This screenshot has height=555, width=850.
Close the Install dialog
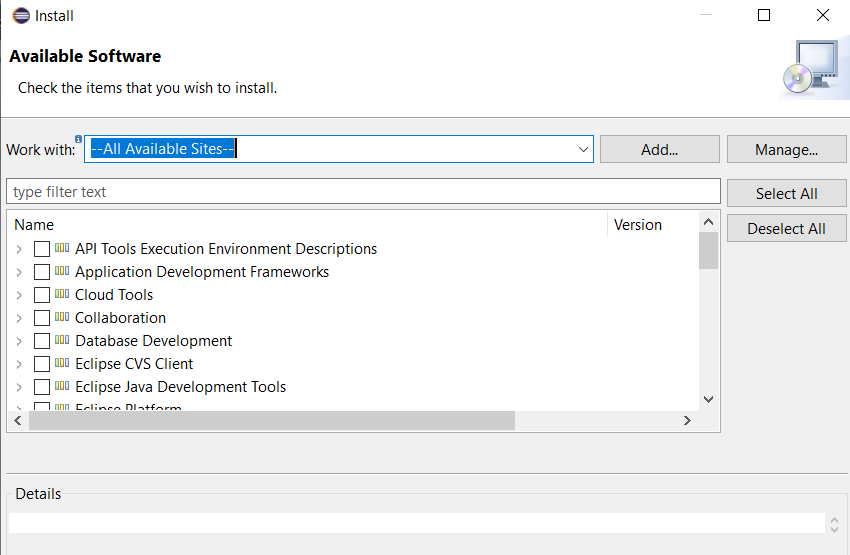click(x=823, y=15)
